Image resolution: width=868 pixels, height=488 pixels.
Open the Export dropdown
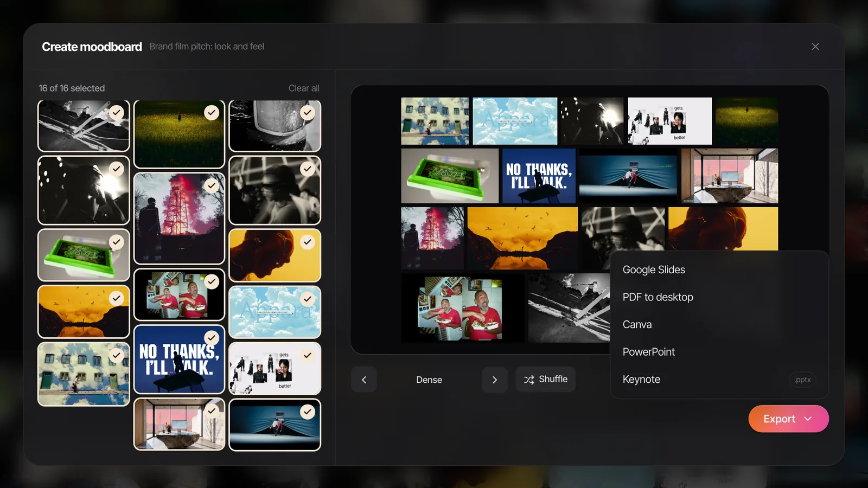click(788, 419)
